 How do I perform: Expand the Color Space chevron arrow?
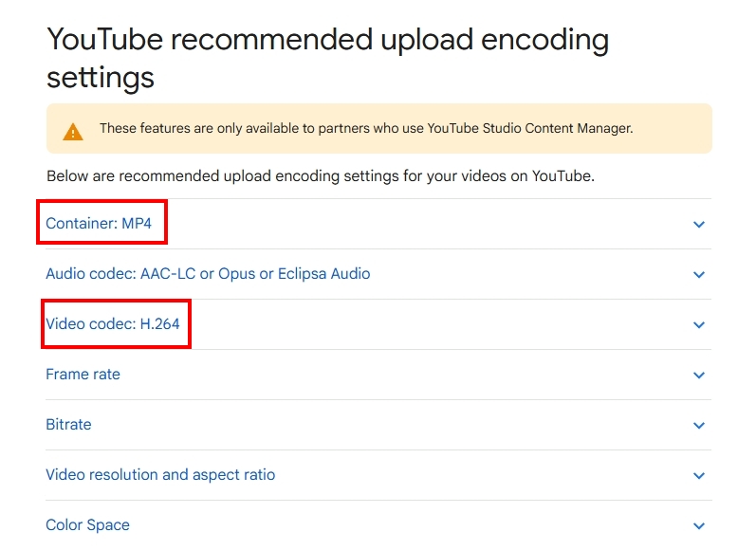(699, 526)
